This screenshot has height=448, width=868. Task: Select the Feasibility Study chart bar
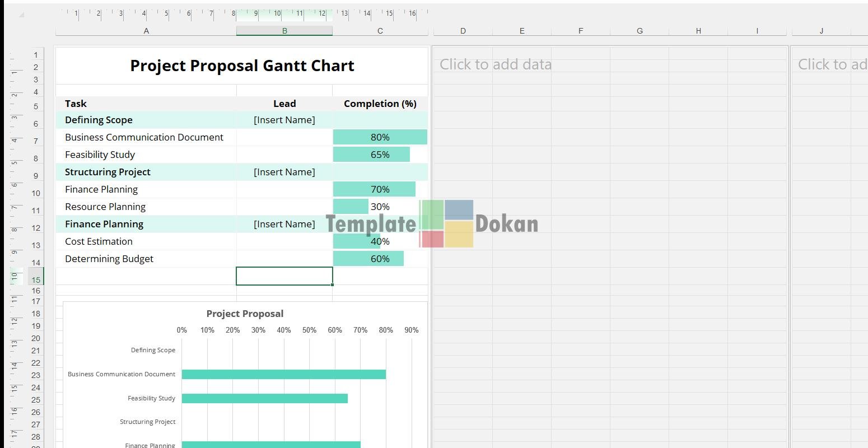point(264,398)
